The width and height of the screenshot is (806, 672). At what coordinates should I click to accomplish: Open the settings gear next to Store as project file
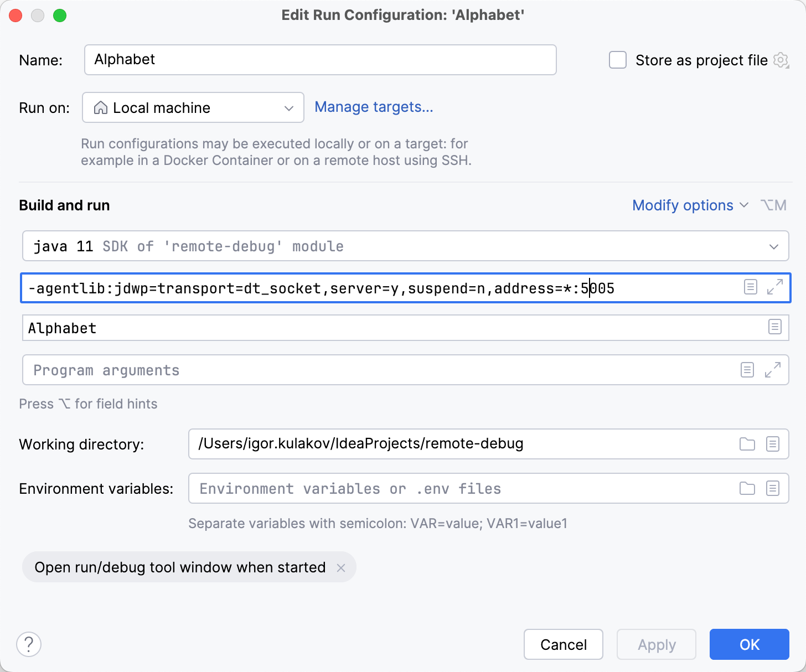pyautogui.click(x=781, y=60)
